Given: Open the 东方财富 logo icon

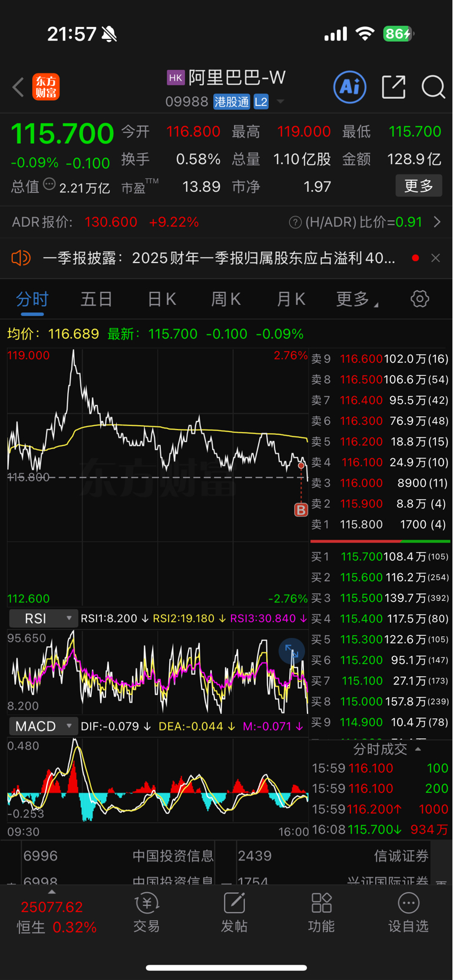Looking at the screenshot, I should coord(46,87).
